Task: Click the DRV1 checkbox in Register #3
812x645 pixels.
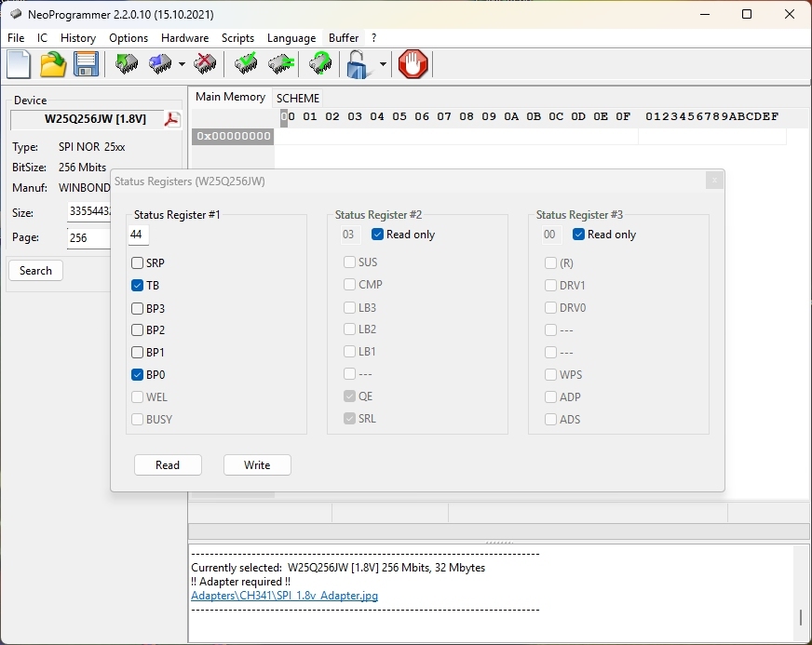Action: (550, 285)
